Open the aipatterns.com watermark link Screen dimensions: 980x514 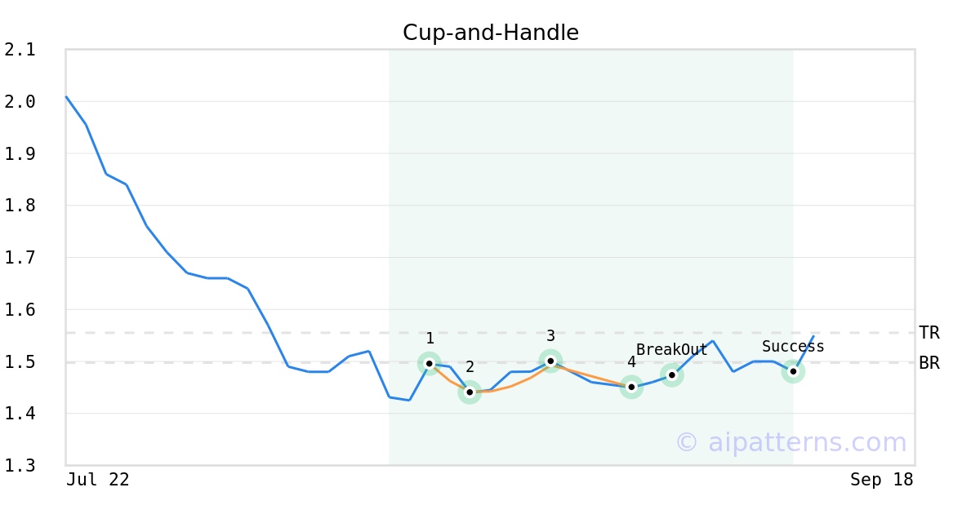(x=791, y=442)
